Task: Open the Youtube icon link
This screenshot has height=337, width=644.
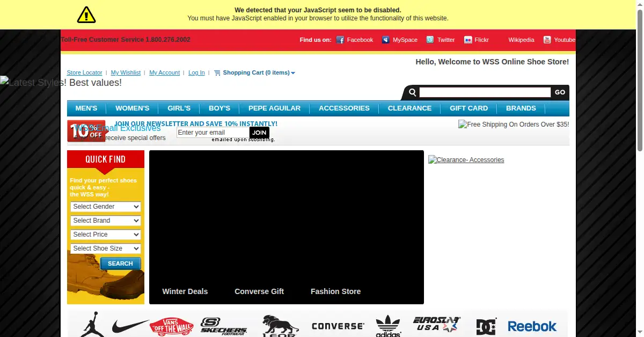Action: [547, 40]
